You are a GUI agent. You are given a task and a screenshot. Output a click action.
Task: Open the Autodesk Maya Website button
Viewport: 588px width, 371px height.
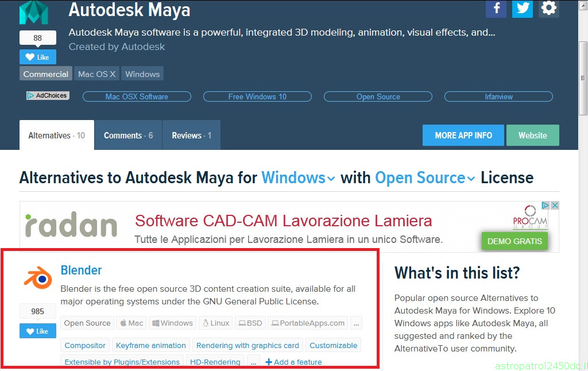(532, 135)
